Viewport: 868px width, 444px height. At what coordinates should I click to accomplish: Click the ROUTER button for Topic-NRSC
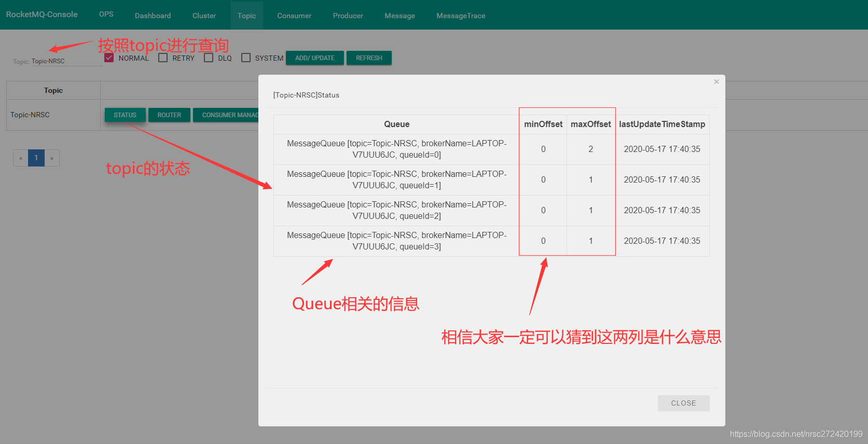(x=169, y=115)
